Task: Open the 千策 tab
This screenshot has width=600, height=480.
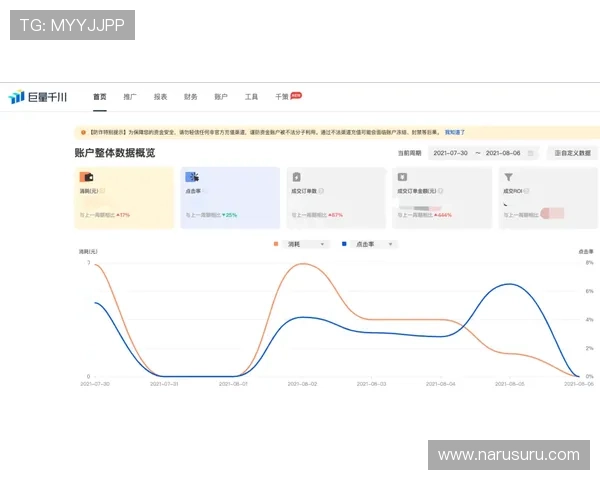Action: (282, 97)
